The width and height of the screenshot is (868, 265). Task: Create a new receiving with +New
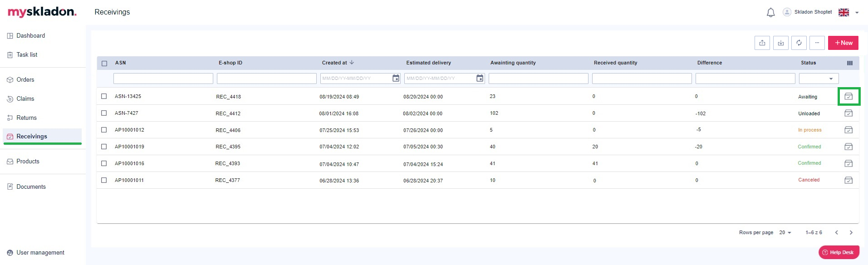tap(843, 43)
